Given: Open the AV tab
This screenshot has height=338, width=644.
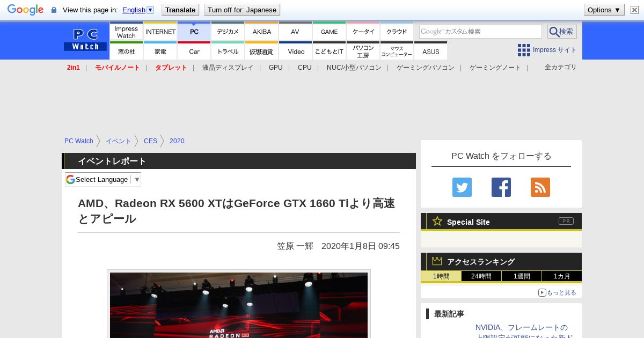Looking at the screenshot, I should 295,32.
